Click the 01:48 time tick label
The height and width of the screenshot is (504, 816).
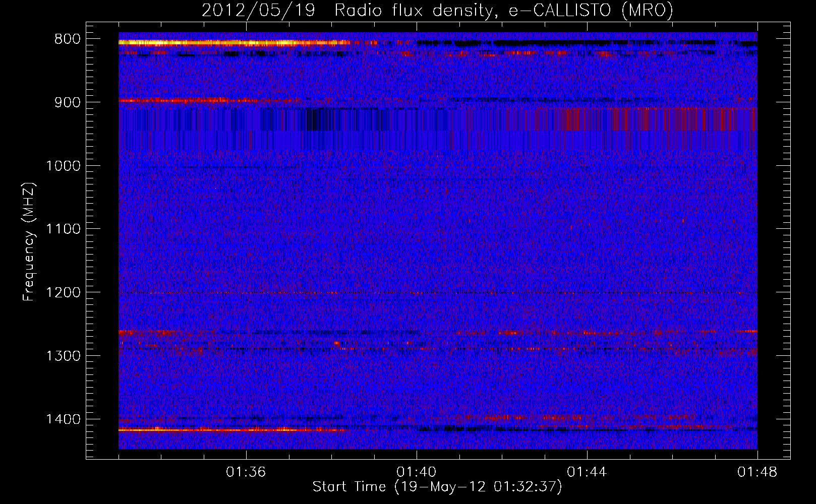[757, 472]
